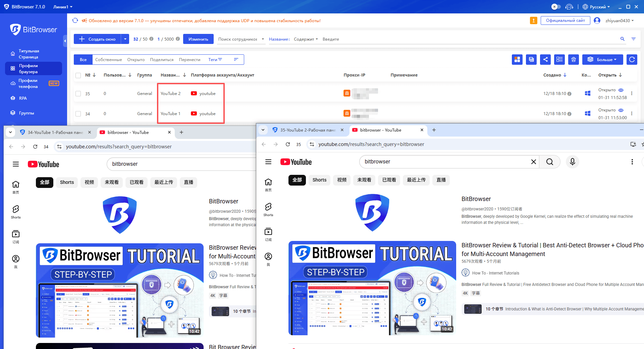Select the Поделиться tab above the profile list
Image resolution: width=644 pixels, height=349 pixels.
(162, 59)
